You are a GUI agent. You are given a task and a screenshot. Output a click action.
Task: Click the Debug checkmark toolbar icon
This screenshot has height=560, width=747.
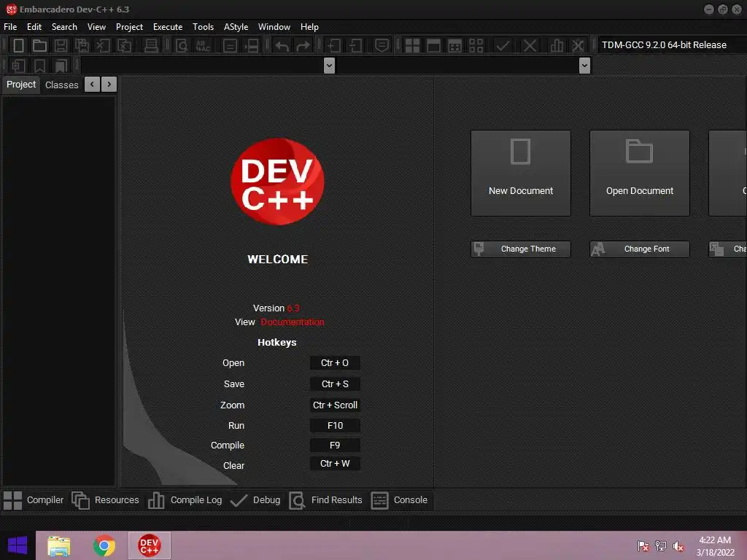503,46
